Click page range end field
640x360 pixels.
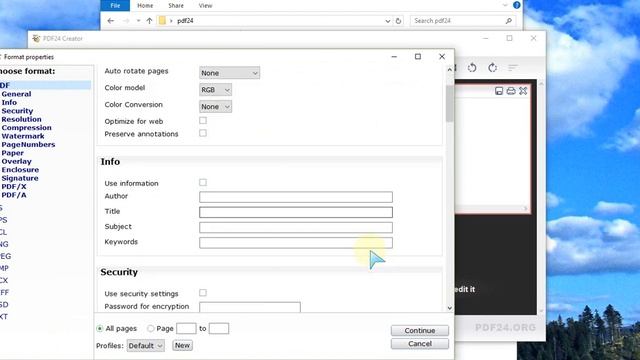219,329
